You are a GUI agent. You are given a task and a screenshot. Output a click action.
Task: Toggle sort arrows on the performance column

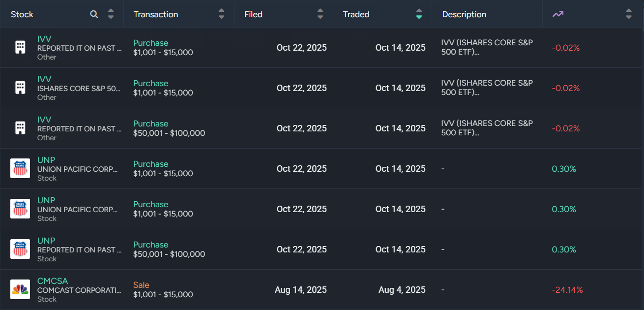(629, 14)
